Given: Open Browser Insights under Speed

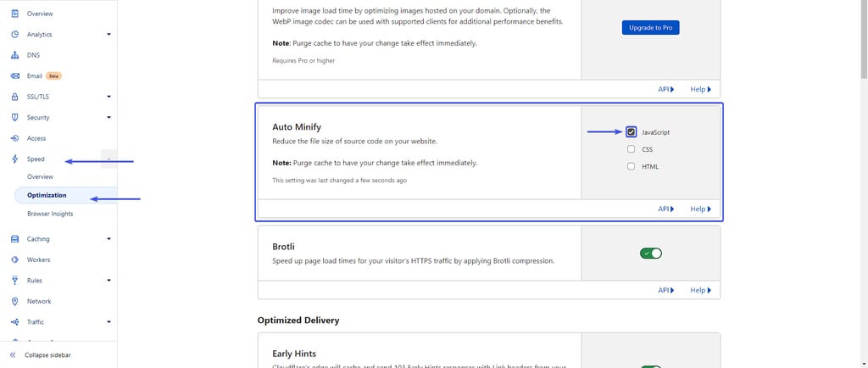Looking at the screenshot, I should [x=50, y=214].
